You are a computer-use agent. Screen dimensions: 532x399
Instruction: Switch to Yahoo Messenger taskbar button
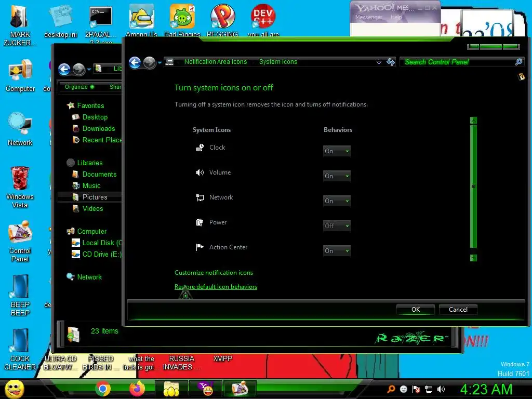point(206,389)
